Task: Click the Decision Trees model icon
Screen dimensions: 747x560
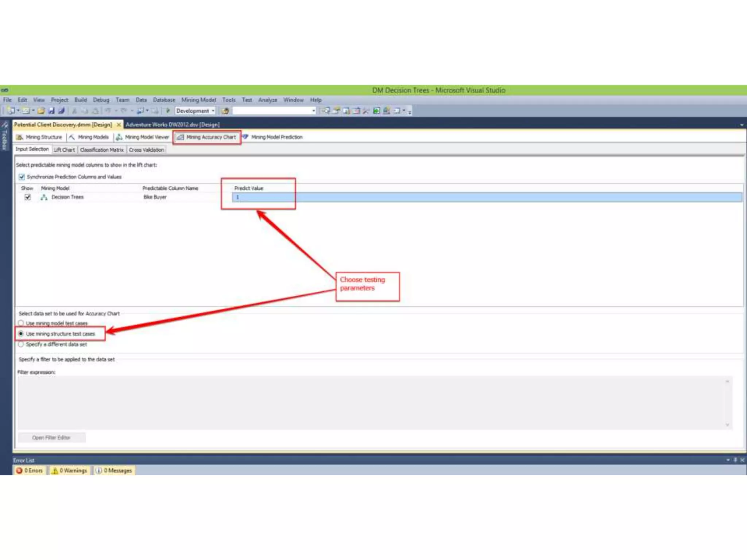Action: pos(44,197)
